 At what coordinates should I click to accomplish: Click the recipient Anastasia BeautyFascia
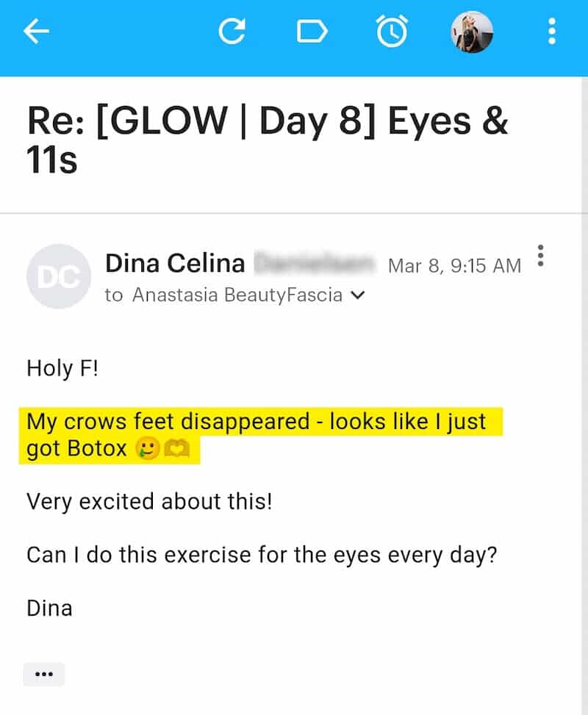237,295
